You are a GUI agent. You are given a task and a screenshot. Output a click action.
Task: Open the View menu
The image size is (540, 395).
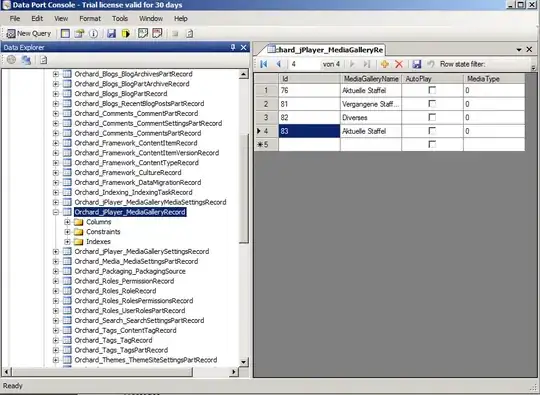[x=61, y=19]
